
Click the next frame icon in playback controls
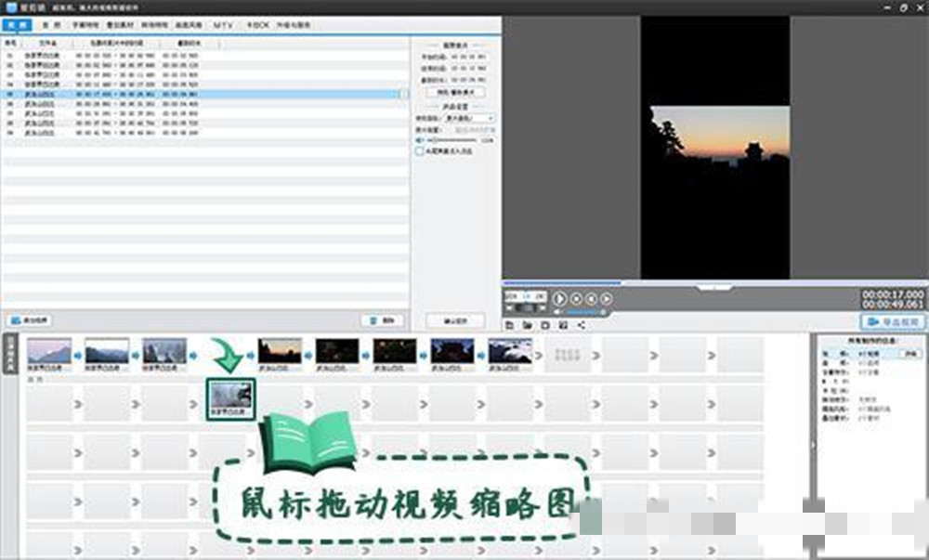[606, 299]
